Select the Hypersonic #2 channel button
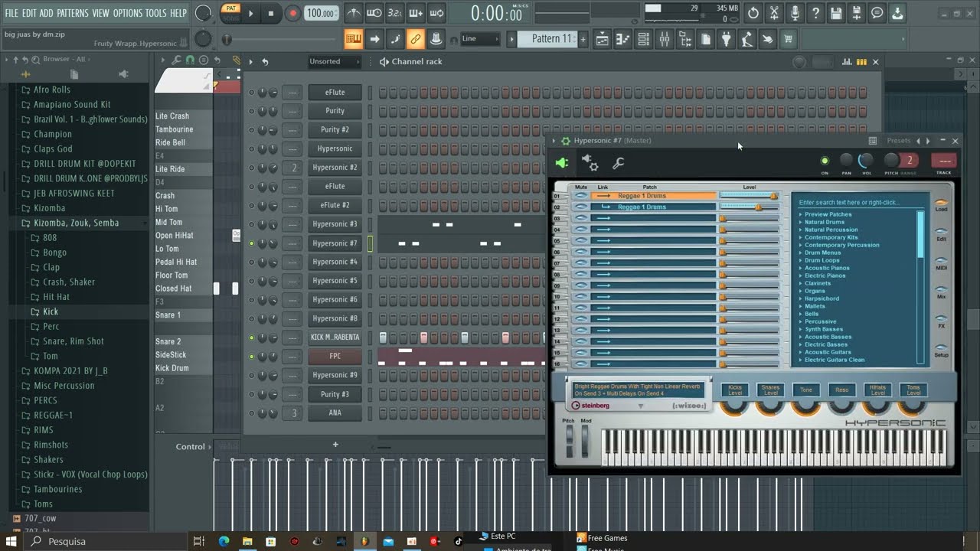 (335, 168)
